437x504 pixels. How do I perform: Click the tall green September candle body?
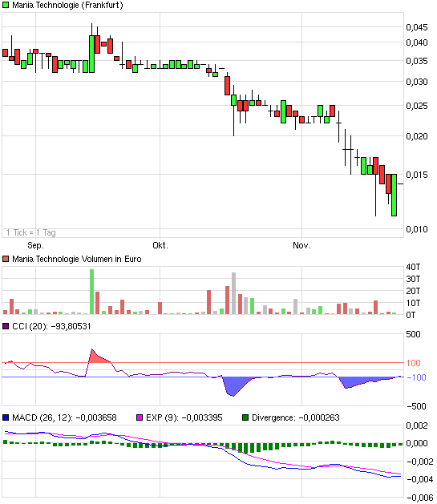coord(91,54)
